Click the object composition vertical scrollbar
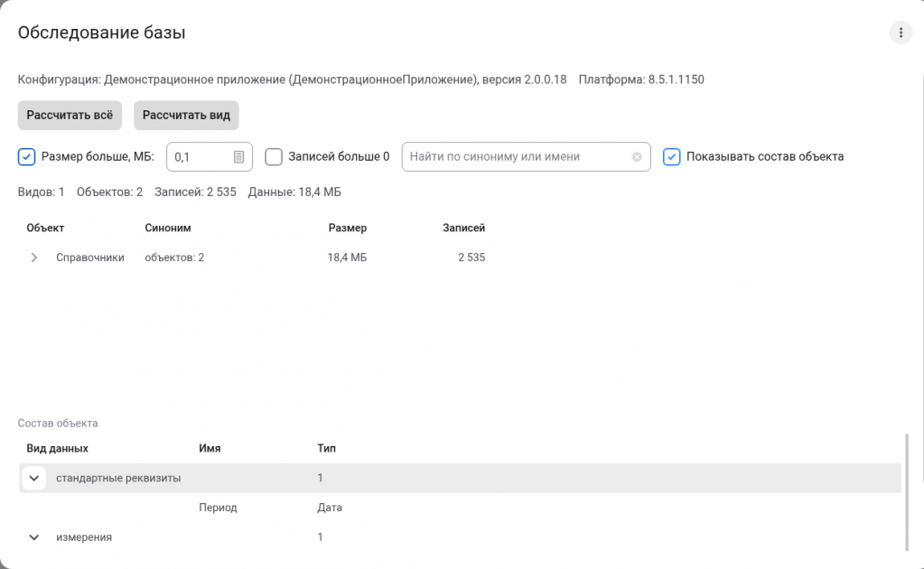Viewport: 924px width, 569px height. (x=906, y=492)
